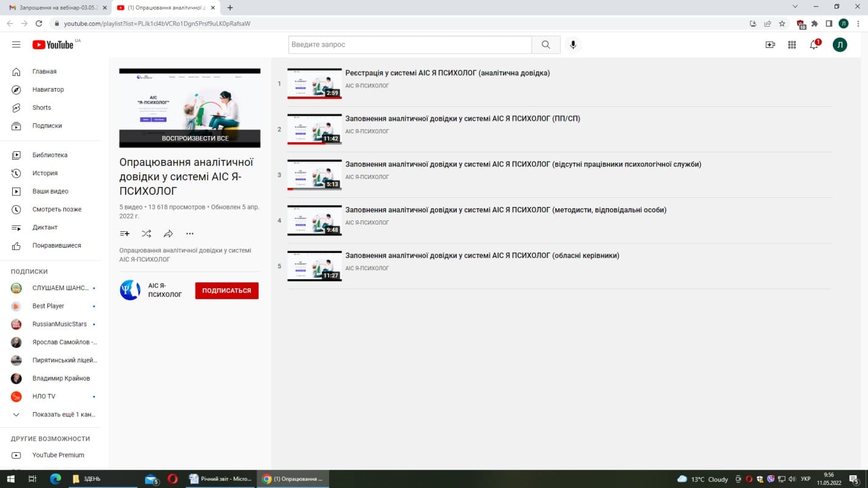Click ВОСПРОИЗВЕСТИ ВСЕ on the playlist cover
This screenshot has height=488, width=868.
pos(190,138)
